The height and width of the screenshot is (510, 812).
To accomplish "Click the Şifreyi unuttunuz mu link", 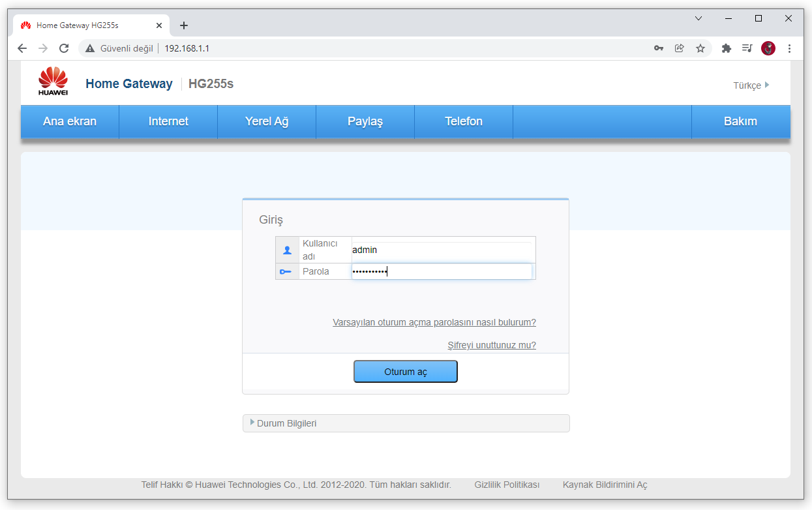I will pyautogui.click(x=491, y=345).
